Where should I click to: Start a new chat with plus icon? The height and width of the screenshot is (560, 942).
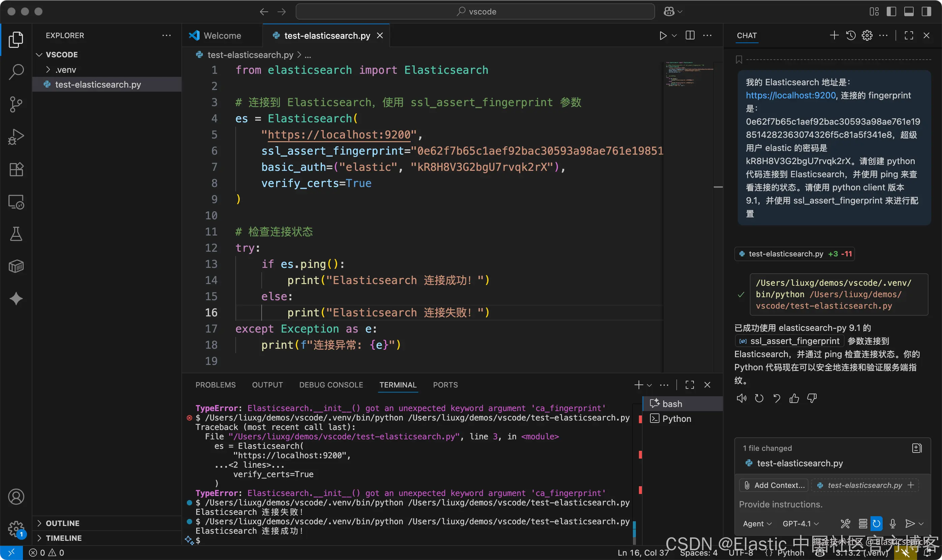(834, 35)
